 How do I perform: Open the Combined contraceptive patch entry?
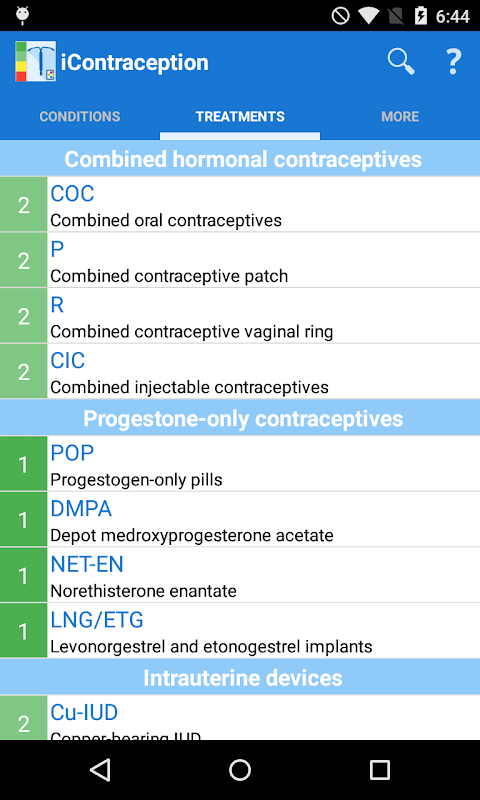tap(240, 260)
